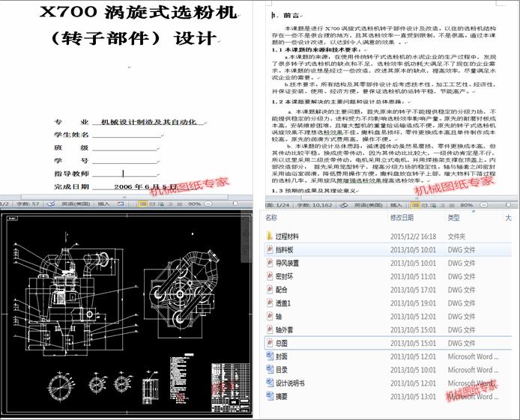520x420 pixels.
Task: Sort the file list by 修改日期 column
Action: pos(402,218)
